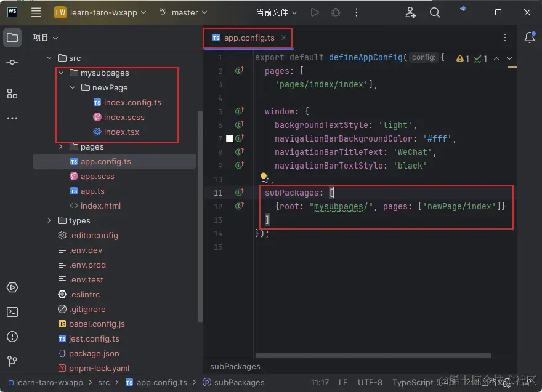The height and width of the screenshot is (392, 542).
Task: Select app.ts file
Action: click(x=87, y=191)
